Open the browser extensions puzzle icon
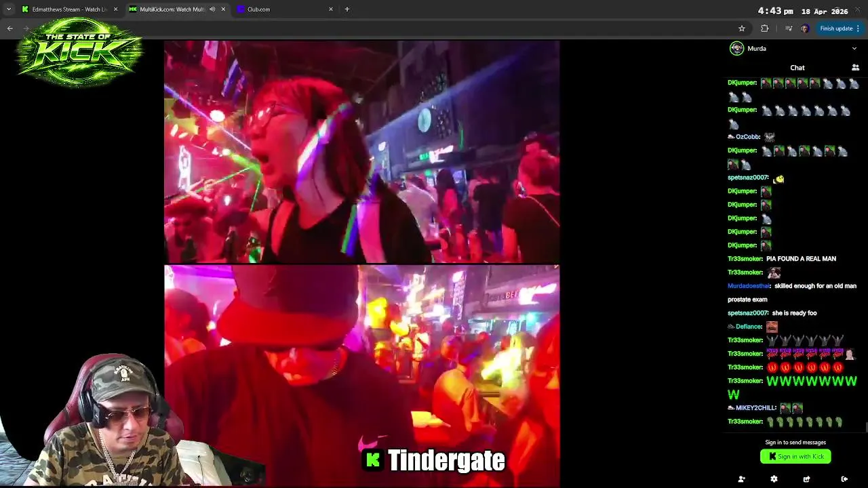The height and width of the screenshot is (488, 868). coord(765,28)
